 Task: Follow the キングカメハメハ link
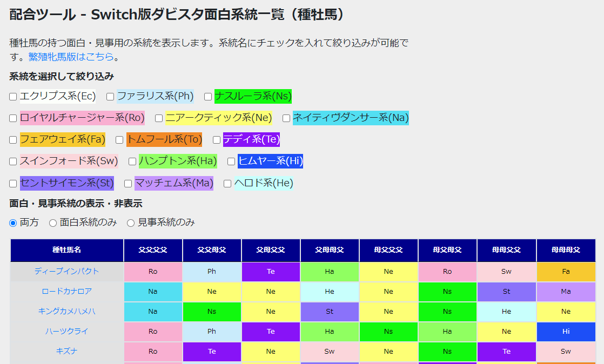(x=66, y=311)
